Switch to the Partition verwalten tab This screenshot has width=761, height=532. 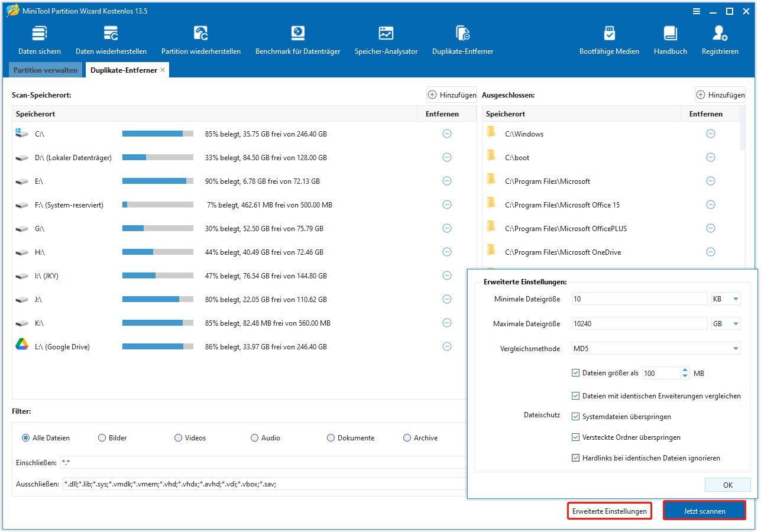click(x=45, y=70)
